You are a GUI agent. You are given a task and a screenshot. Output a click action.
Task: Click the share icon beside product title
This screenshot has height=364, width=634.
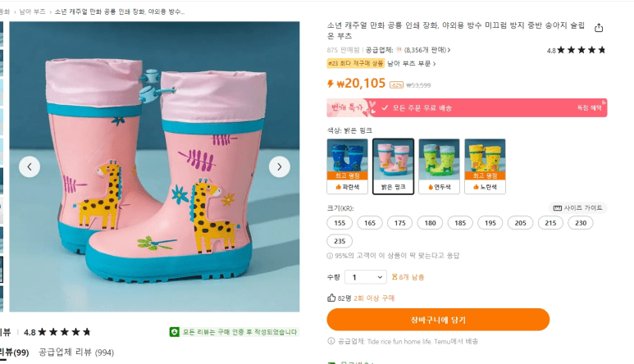pos(599,28)
